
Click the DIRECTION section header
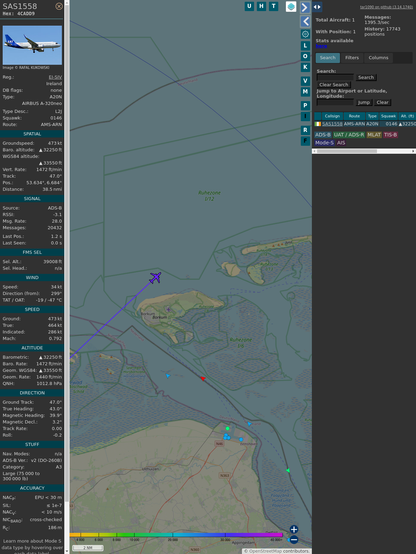coord(32,393)
